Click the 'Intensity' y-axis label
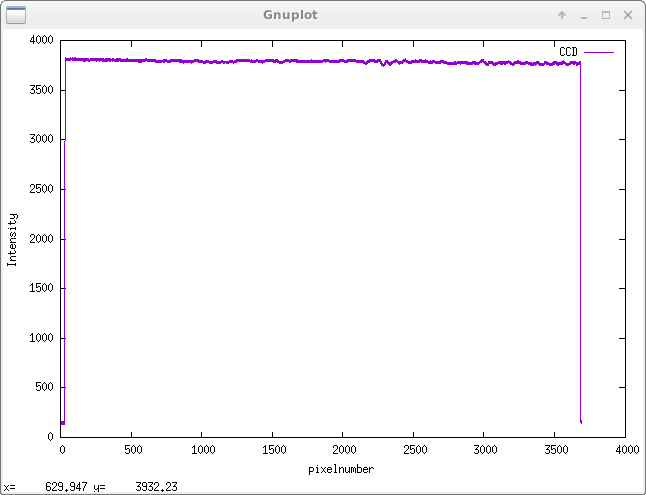Image resolution: width=646 pixels, height=495 pixels. coord(12,240)
